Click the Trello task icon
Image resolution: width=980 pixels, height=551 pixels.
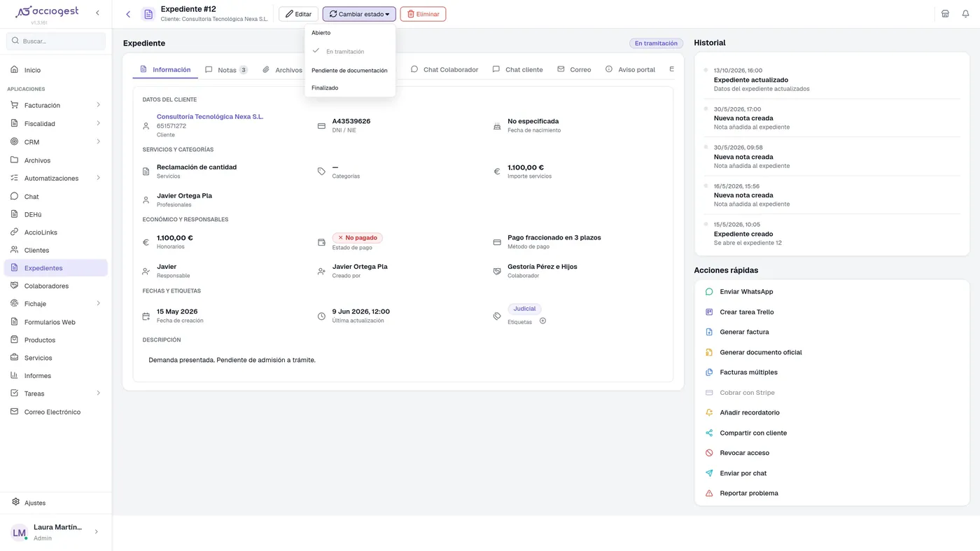709,312
